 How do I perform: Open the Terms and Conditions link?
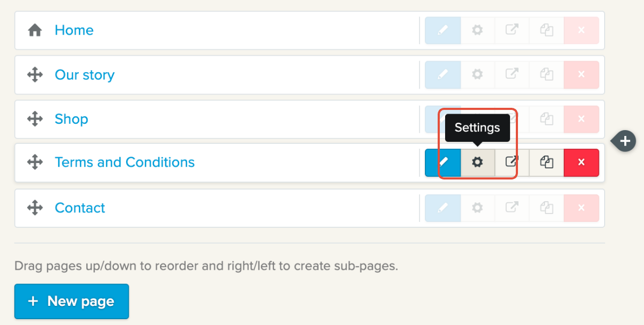coord(124,162)
